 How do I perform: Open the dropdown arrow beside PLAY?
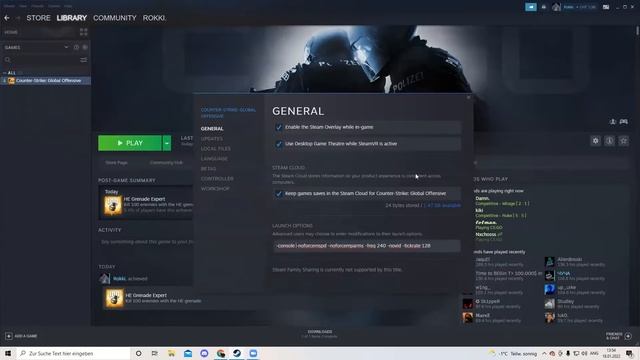click(x=167, y=143)
